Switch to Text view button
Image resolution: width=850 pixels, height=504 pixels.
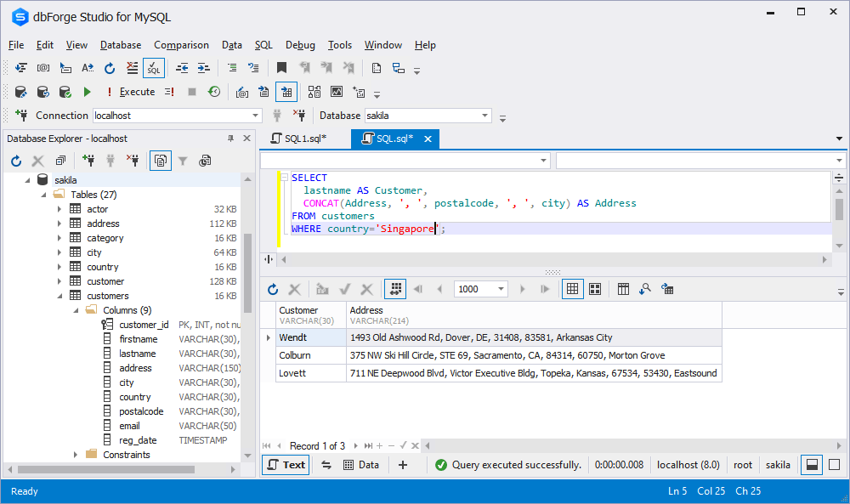286,465
